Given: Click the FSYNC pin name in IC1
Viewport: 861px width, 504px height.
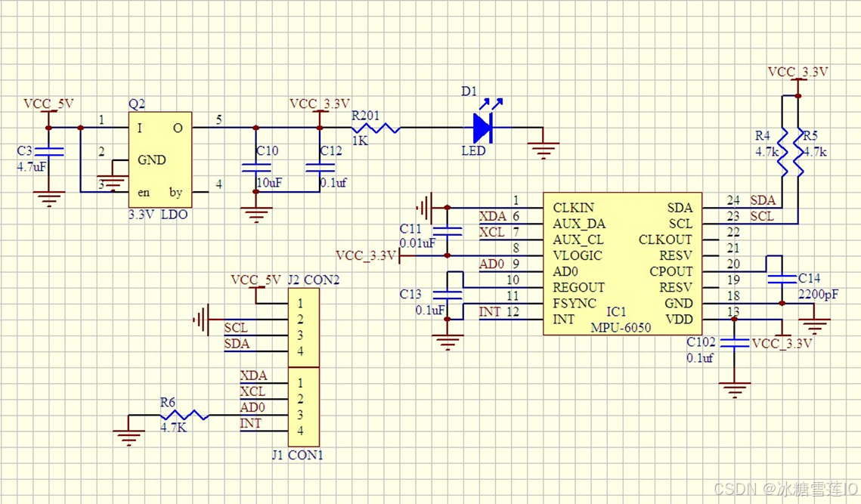Looking at the screenshot, I should 575,303.
